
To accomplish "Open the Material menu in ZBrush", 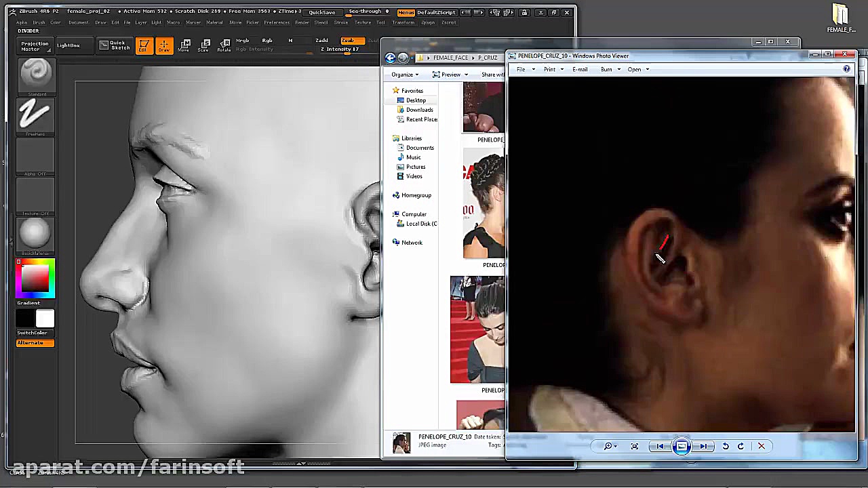I will click(214, 22).
